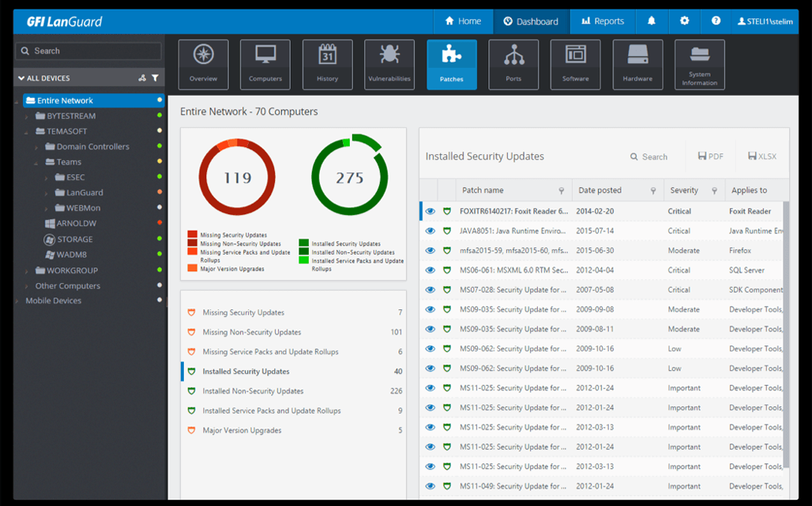This screenshot has width=812, height=506.
Task: Click the device Search input field
Action: click(88, 51)
